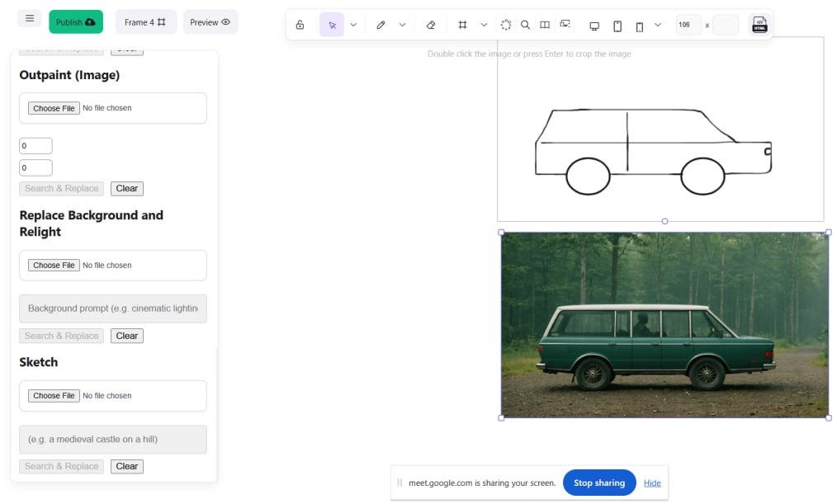
Task: Click the dotted circle lasso icon
Action: tap(505, 25)
